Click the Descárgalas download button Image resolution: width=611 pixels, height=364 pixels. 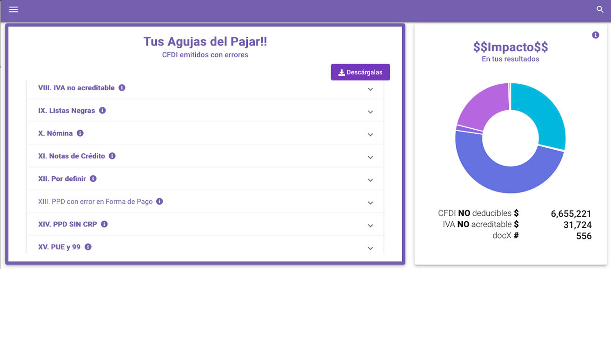click(360, 72)
